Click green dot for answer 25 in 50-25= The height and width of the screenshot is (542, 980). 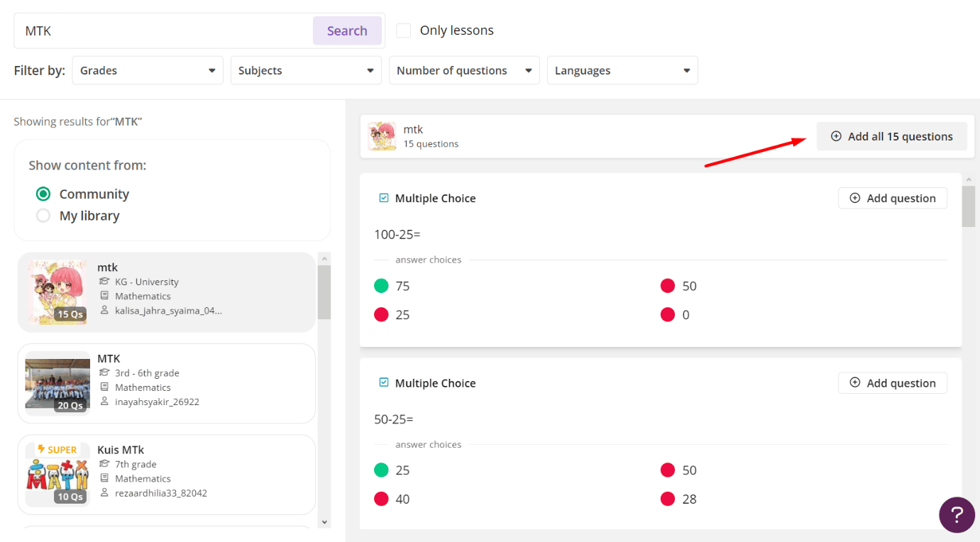click(381, 470)
